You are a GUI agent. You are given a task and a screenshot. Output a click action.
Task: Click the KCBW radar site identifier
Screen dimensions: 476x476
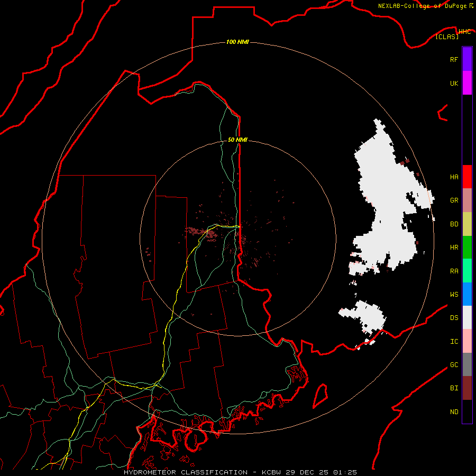point(272,472)
